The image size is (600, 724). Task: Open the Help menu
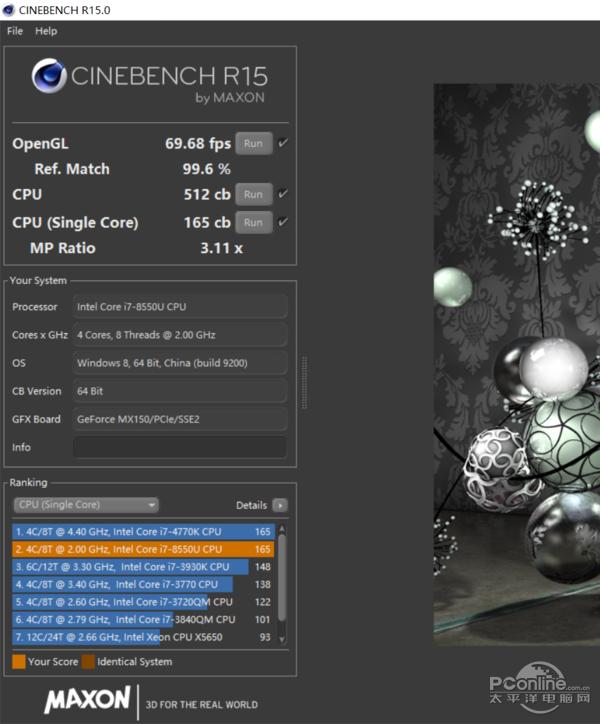pyautogui.click(x=46, y=31)
